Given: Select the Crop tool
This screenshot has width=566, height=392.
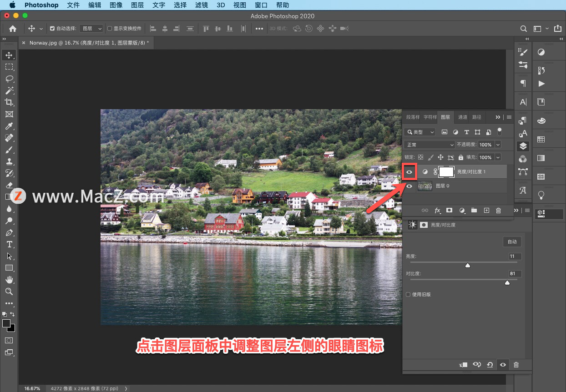Looking at the screenshot, I should pyautogui.click(x=9, y=102).
